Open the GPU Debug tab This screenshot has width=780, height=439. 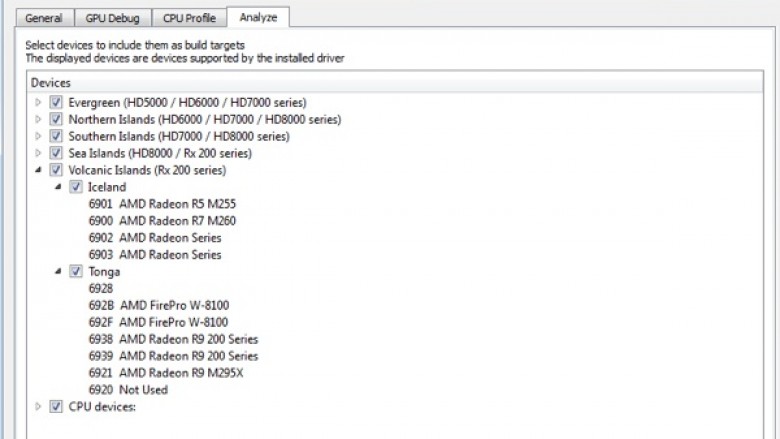point(112,18)
